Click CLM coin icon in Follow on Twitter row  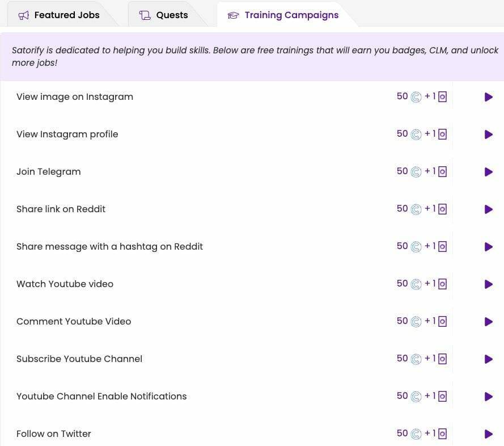pos(416,434)
